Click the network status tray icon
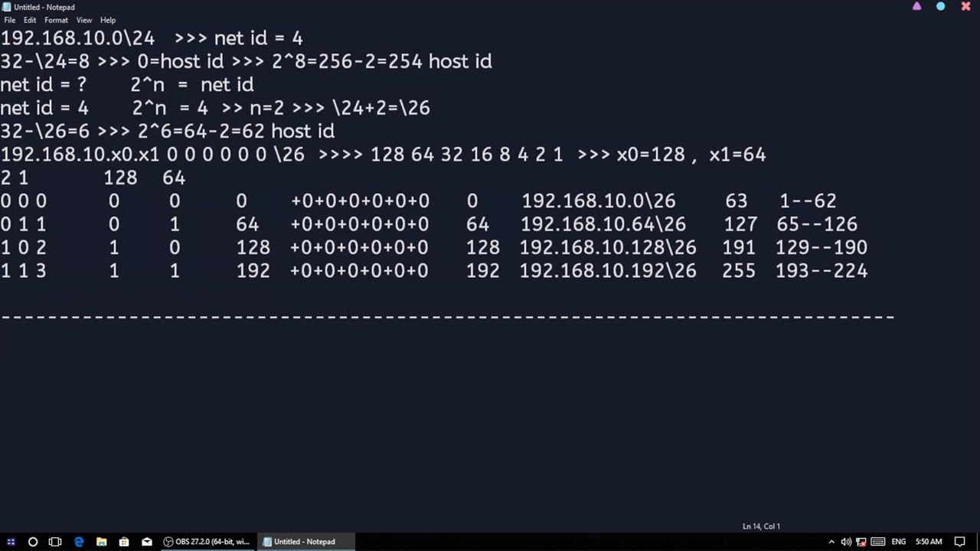980x551 pixels. [861, 542]
